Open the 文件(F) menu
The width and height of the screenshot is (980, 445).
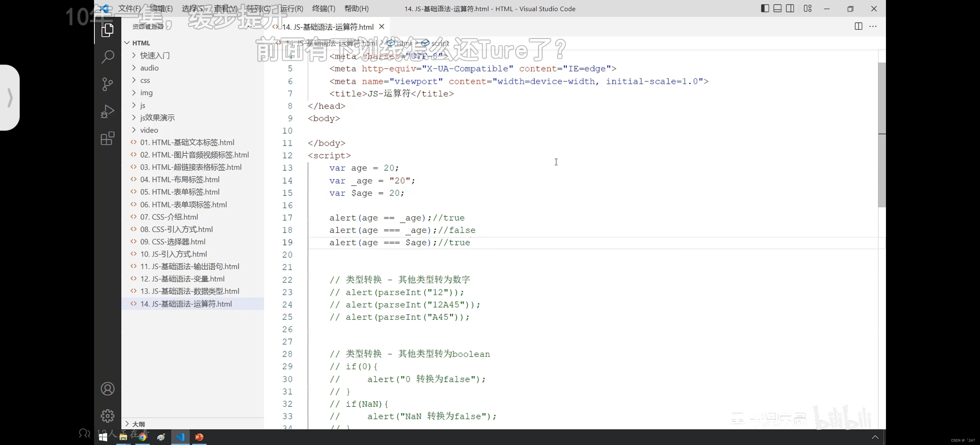[129, 8]
